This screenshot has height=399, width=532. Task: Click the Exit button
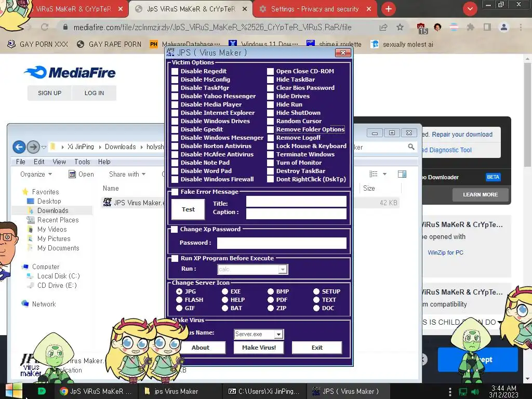point(317,348)
